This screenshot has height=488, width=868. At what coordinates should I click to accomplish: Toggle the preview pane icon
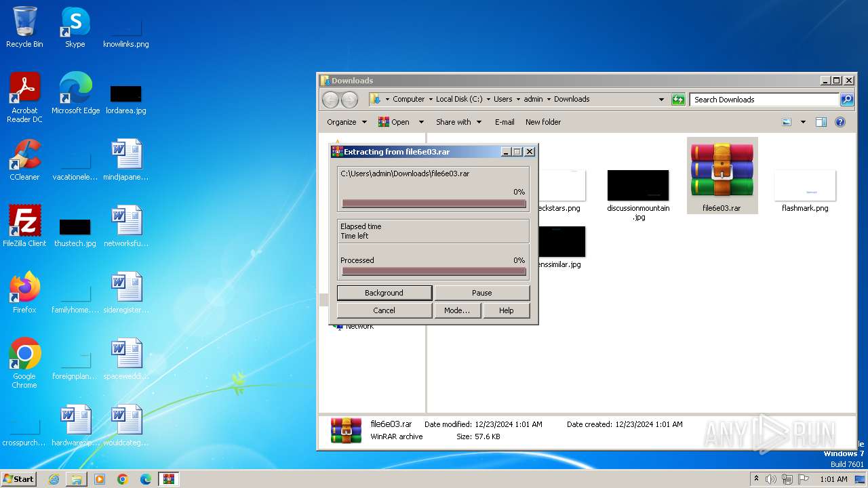(821, 122)
